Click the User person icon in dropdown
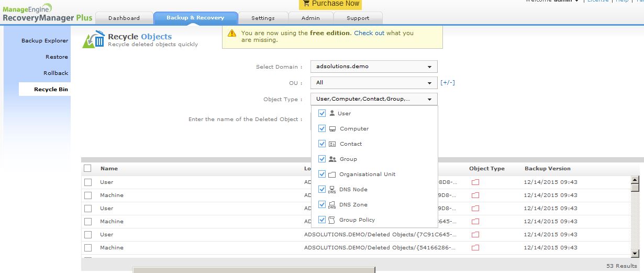The image size is (644, 273). click(332, 113)
